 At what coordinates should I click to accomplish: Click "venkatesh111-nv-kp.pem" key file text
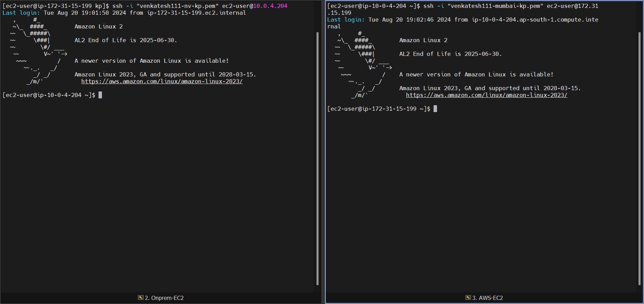[177, 6]
